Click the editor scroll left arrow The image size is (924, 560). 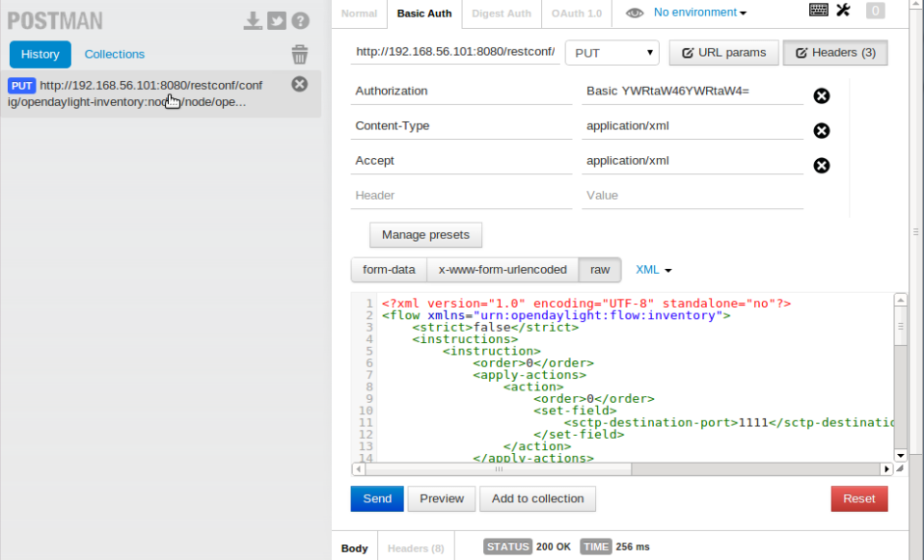pos(358,469)
